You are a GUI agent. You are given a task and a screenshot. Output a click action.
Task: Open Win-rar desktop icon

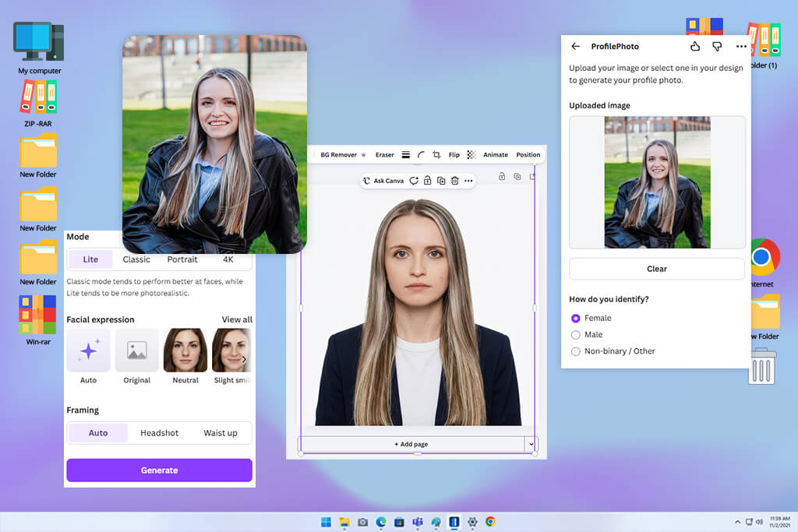[38, 320]
